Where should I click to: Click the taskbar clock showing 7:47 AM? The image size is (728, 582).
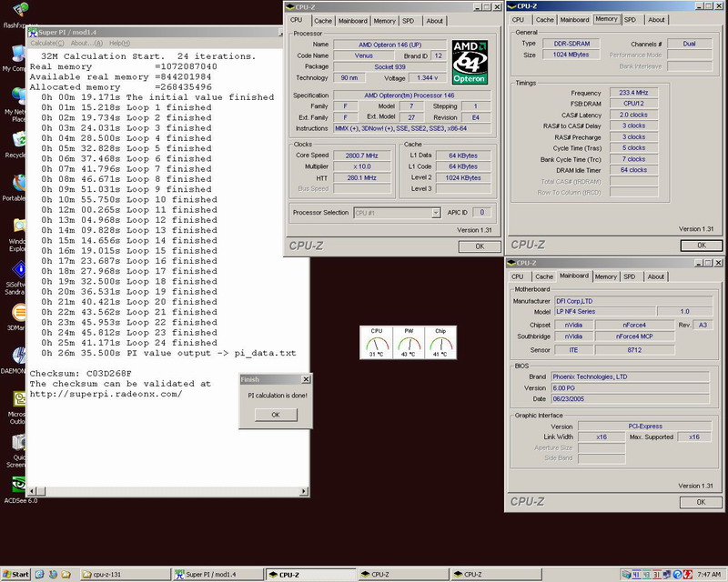(x=709, y=575)
